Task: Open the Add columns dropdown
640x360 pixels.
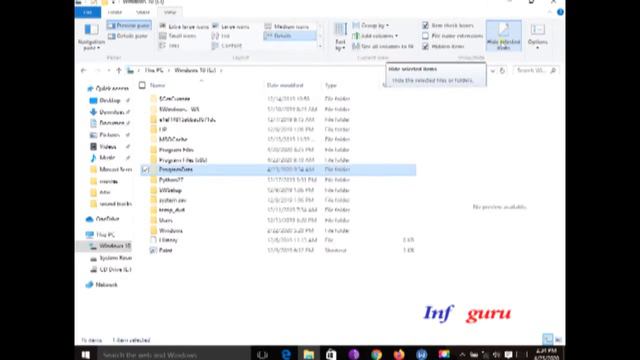Action: pyautogui.click(x=375, y=36)
